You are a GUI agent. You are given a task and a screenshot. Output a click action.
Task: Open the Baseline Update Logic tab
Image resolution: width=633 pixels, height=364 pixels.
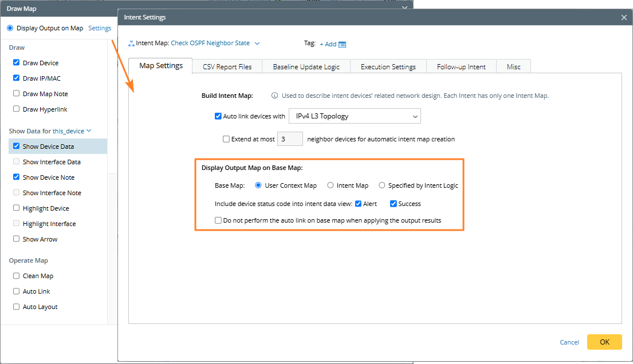click(306, 66)
